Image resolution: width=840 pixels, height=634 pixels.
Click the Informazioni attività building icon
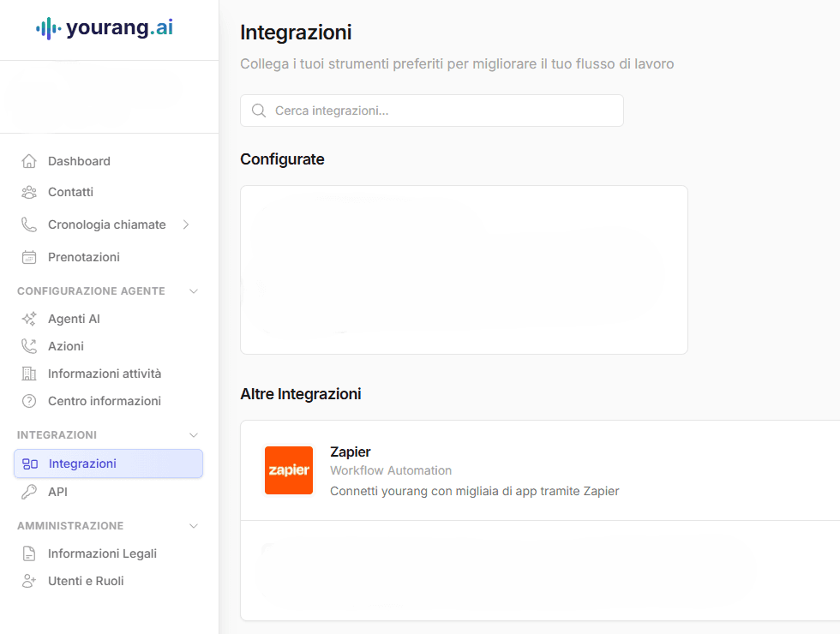click(29, 374)
